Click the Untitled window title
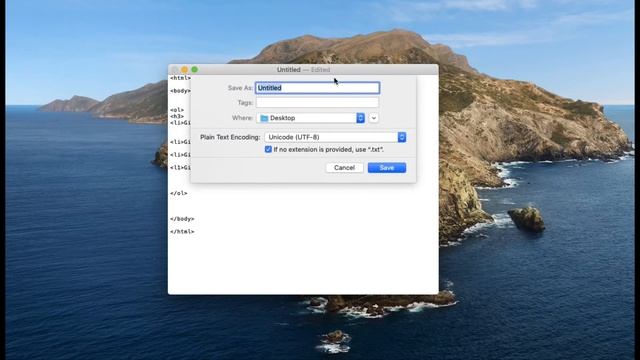 click(289, 70)
